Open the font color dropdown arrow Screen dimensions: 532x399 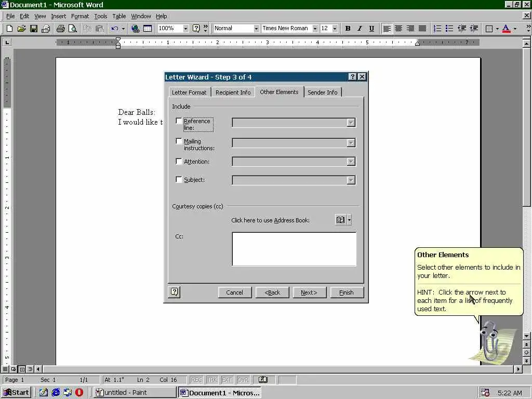(x=515, y=29)
